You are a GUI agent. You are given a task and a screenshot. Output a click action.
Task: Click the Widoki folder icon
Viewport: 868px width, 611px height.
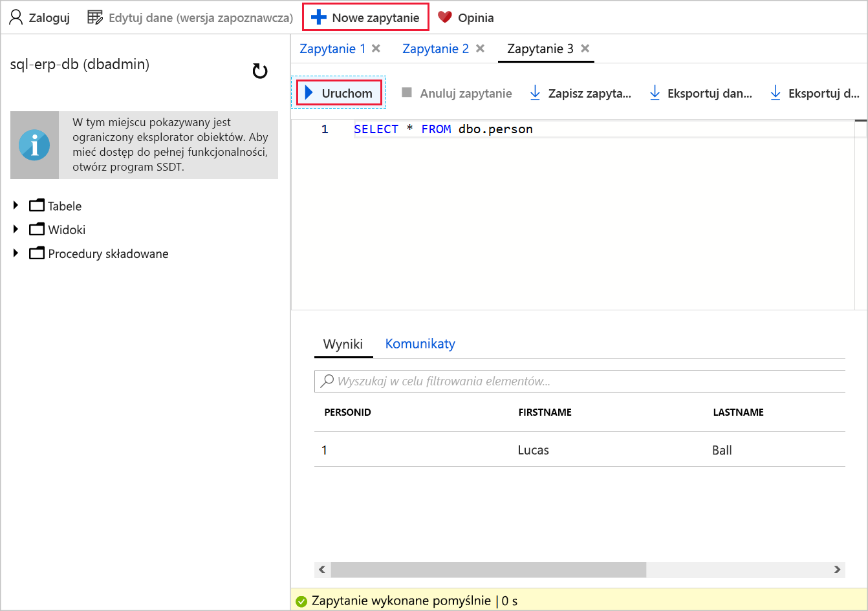[37, 229]
